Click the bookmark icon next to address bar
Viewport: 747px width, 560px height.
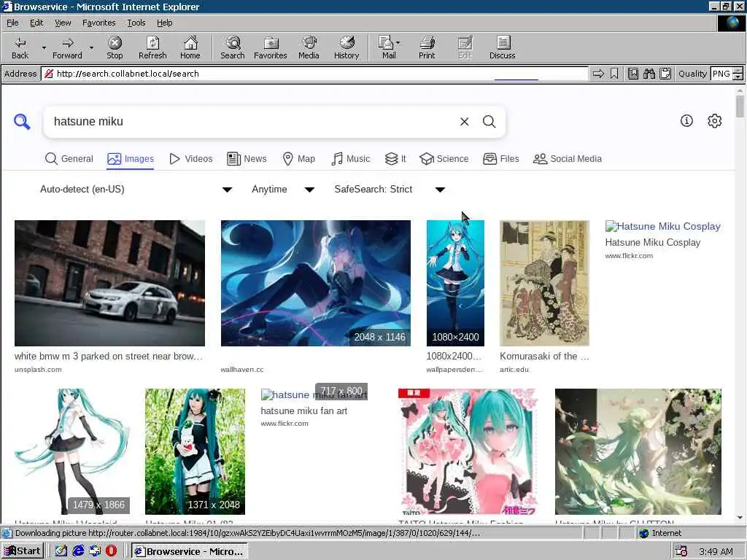pos(614,74)
